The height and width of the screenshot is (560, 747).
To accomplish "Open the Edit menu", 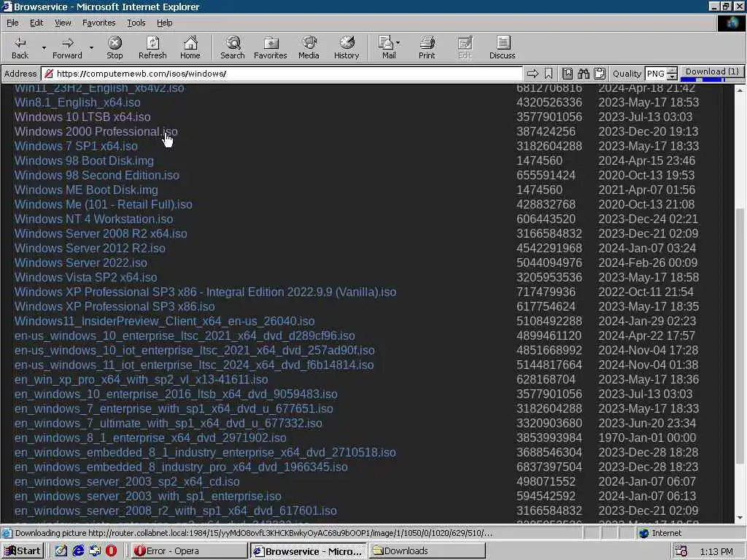I will point(36,23).
